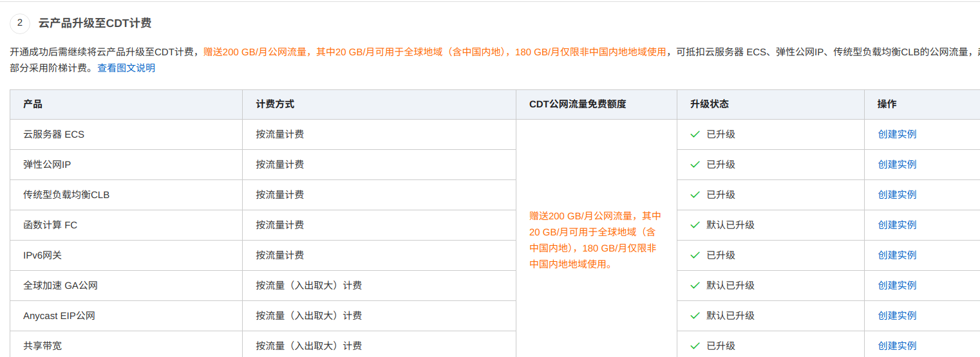The width and height of the screenshot is (980, 357).
Task: Click 创建实例 for 传统型负载均衡CLB
Action: coord(897,195)
